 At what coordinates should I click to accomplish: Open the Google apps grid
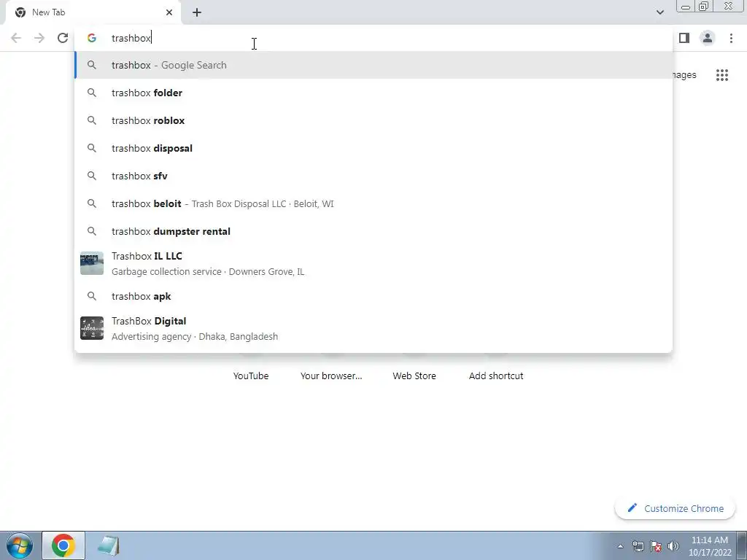(x=722, y=75)
